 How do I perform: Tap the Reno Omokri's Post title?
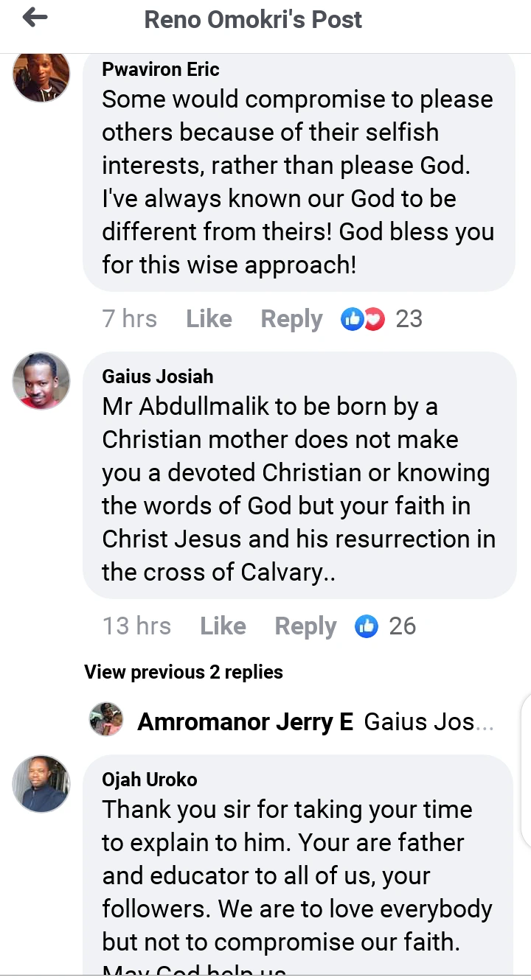[x=253, y=19]
